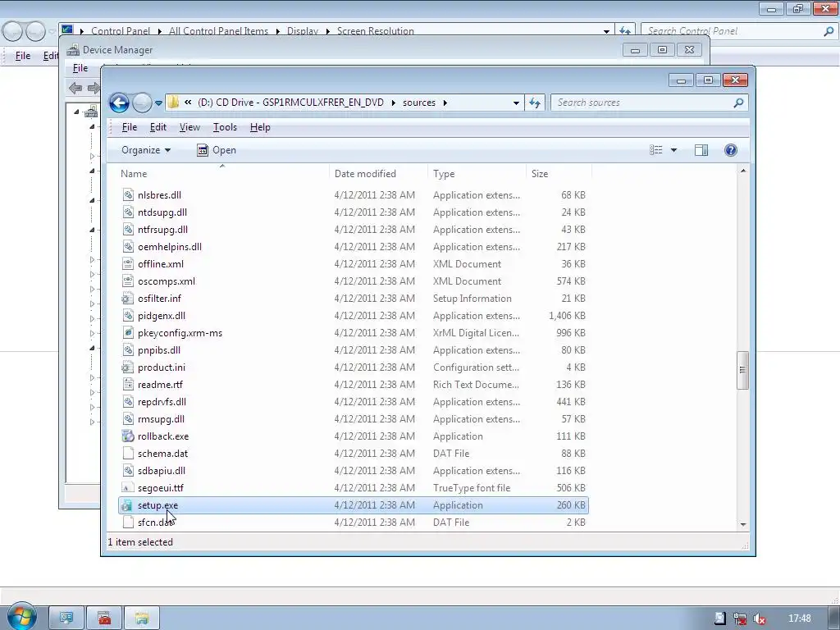
Task: Select the segoeui.ttf font file icon
Action: [127, 488]
